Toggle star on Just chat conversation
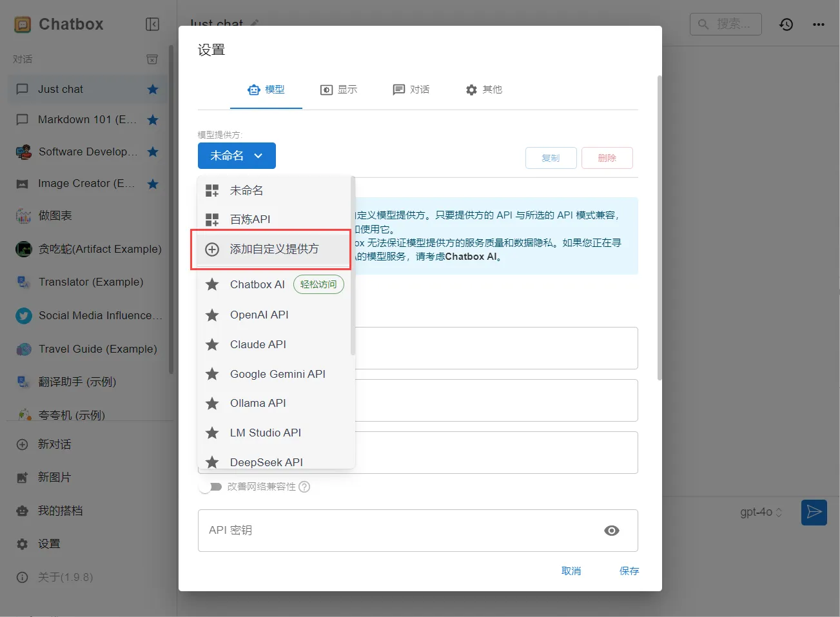The height and width of the screenshot is (617, 840). click(153, 90)
